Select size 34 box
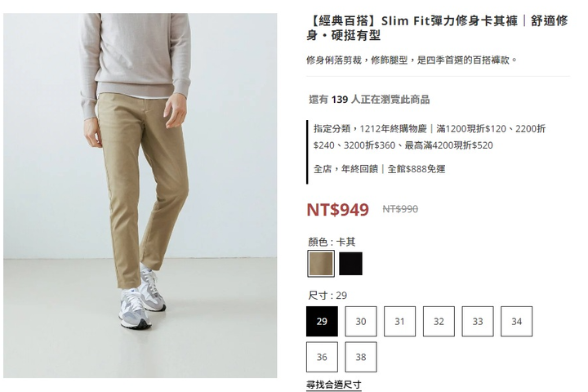 click(x=517, y=322)
